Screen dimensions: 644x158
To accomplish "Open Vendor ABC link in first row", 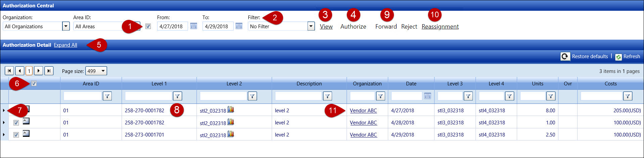I will coord(363,110).
